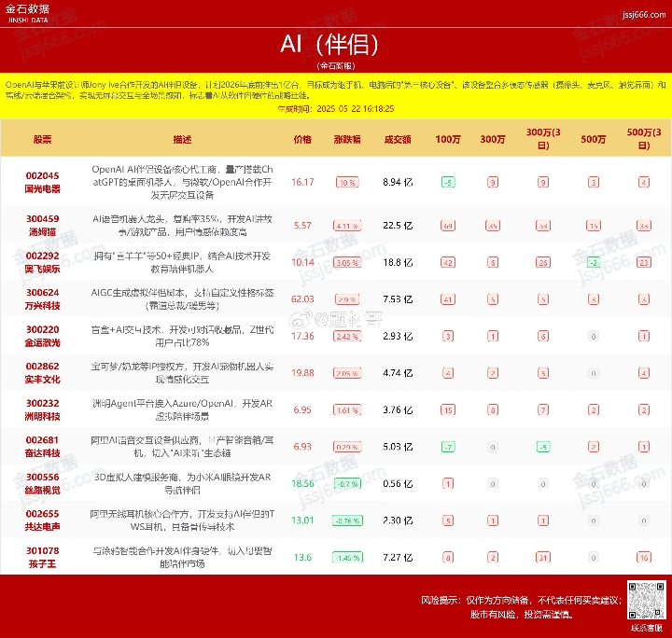Click the 8.94 亿 turnover value
The height and width of the screenshot is (638, 672).
coord(398,183)
